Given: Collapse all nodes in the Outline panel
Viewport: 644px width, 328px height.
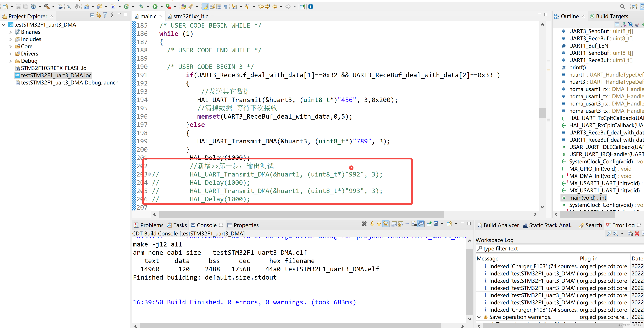Looking at the screenshot, I should tap(617, 25).
